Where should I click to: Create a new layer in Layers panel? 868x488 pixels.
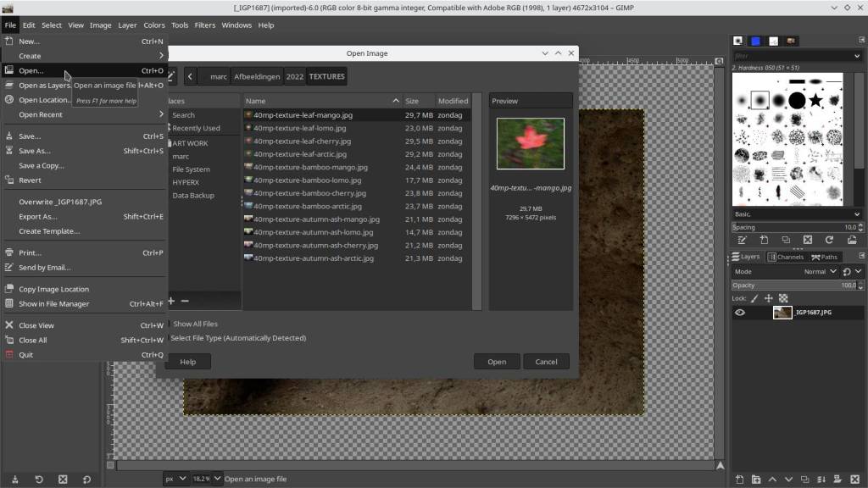pyautogui.click(x=739, y=480)
